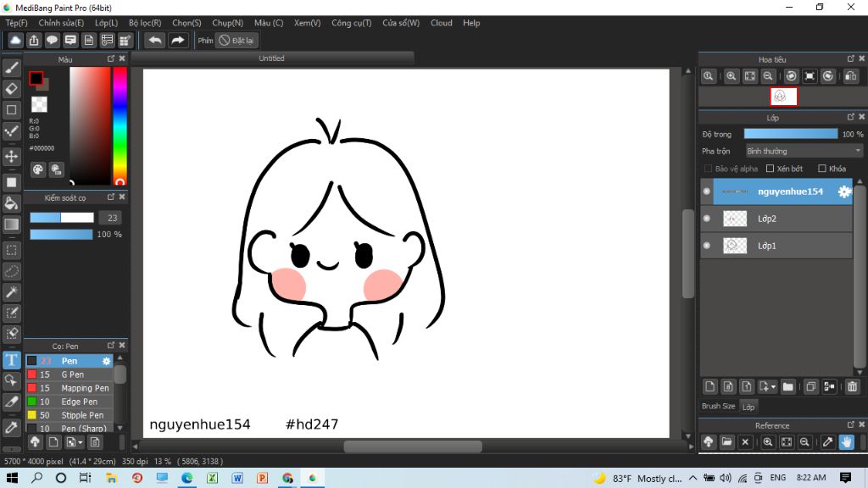Click the navigator preview thumbnail
This screenshot has height=488, width=868.
pyautogui.click(x=783, y=97)
